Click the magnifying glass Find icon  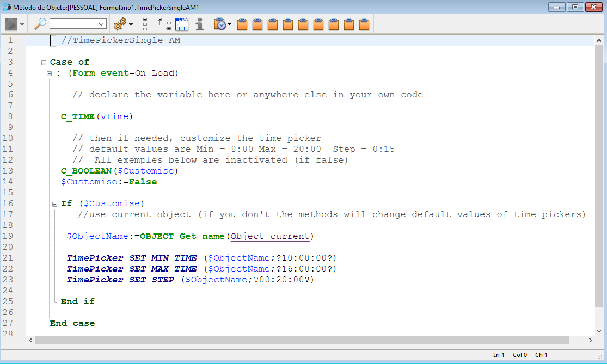40,24
